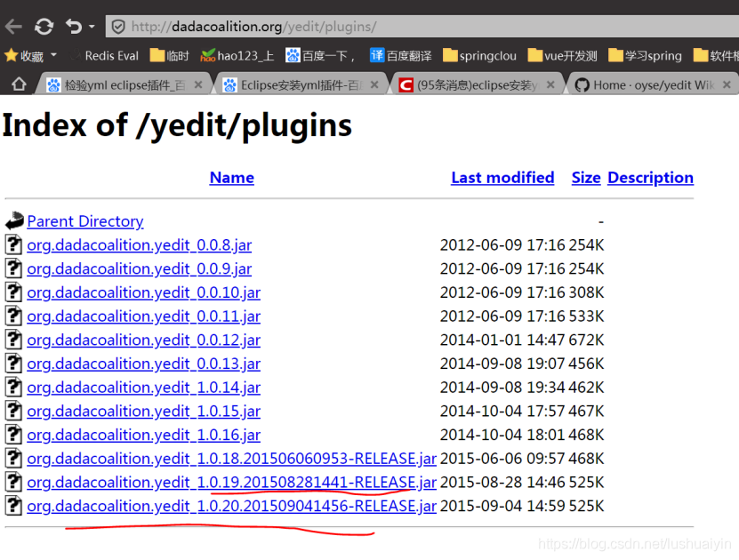This screenshot has height=560, width=739.
Task: Open the Parent Directory link
Action: tap(84, 220)
